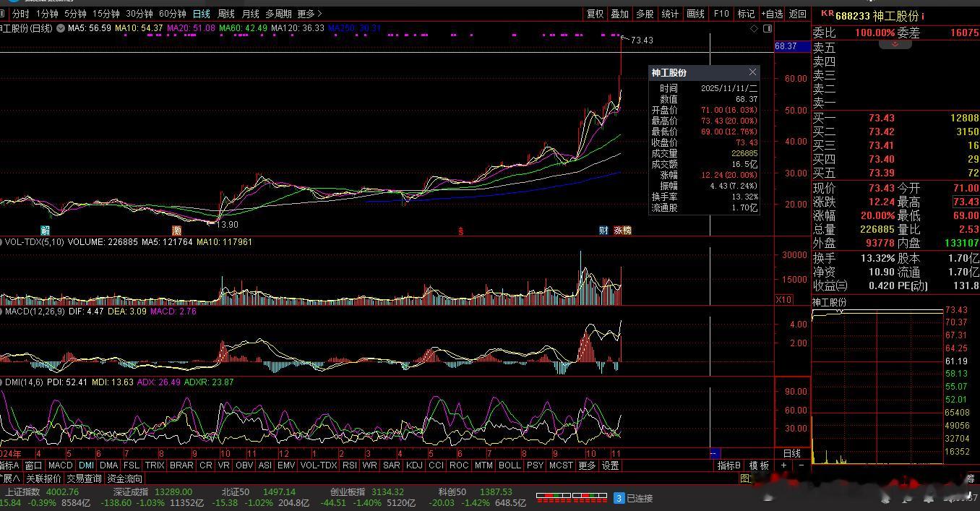This screenshot has height=511, width=980.
Task: Click the 多股 multi-stock button
Action: [x=645, y=14]
